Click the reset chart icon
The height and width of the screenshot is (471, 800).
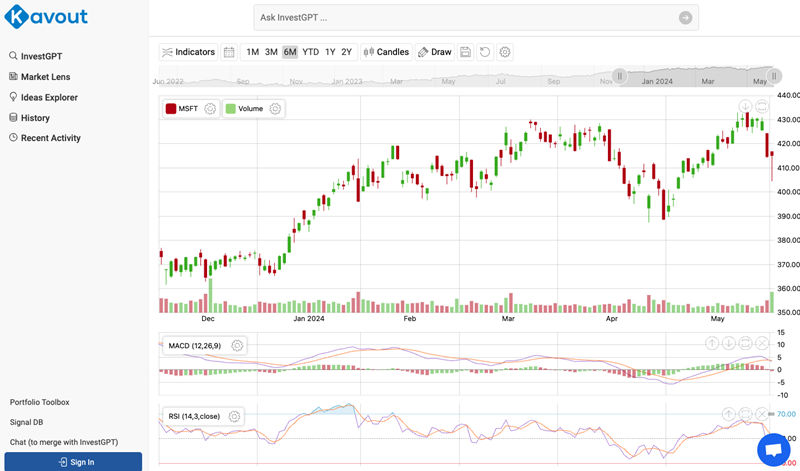pos(485,52)
